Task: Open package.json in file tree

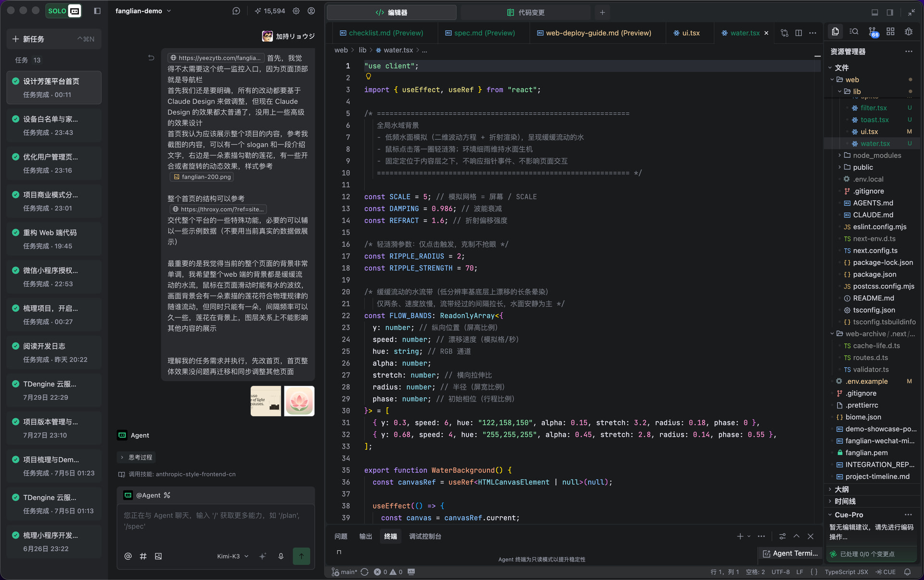Action: click(x=874, y=274)
